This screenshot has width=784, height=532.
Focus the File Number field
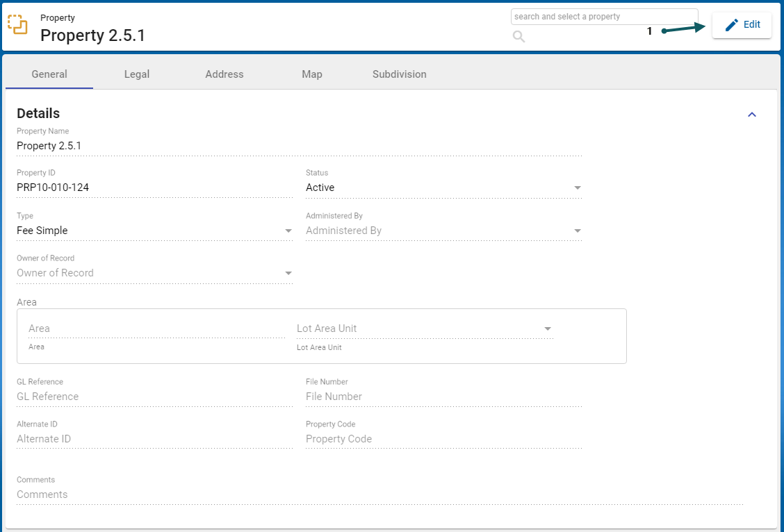coord(443,397)
